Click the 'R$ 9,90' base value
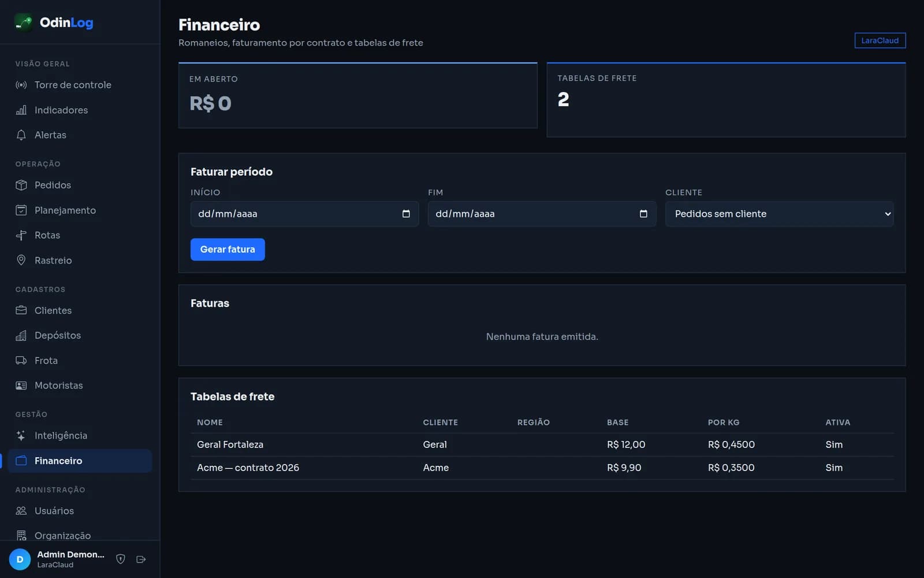Screen dimensions: 924x578 pyautogui.click(x=624, y=468)
